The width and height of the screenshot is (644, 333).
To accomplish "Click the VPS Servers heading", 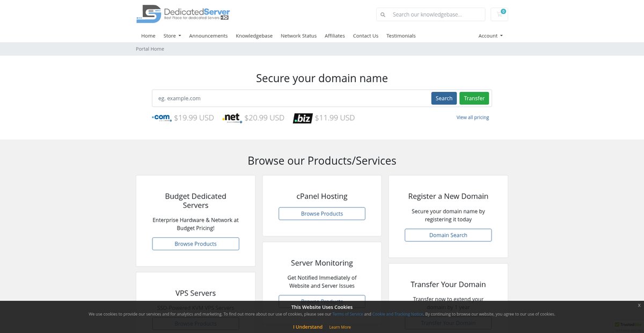I will tap(196, 293).
